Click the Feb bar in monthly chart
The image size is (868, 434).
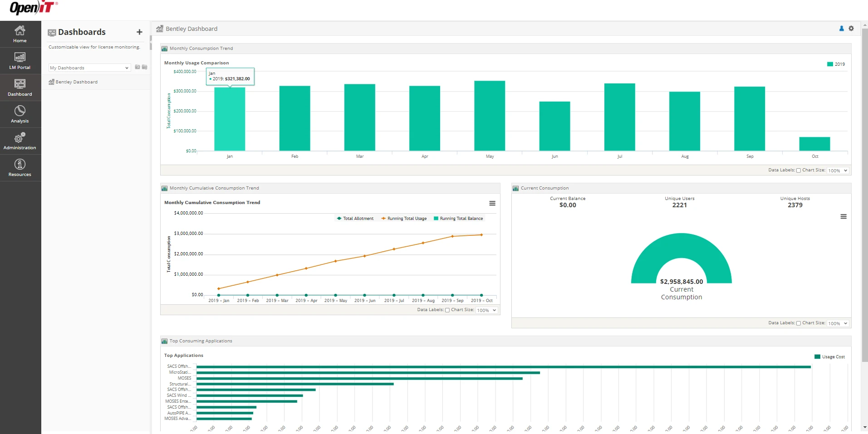click(x=294, y=118)
